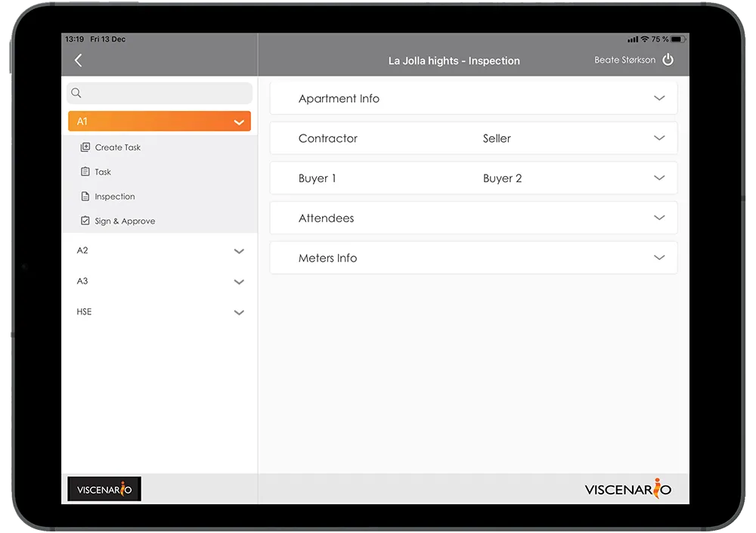Tap the Inspection document icon
The width and height of the screenshot is (756, 533).
click(85, 197)
